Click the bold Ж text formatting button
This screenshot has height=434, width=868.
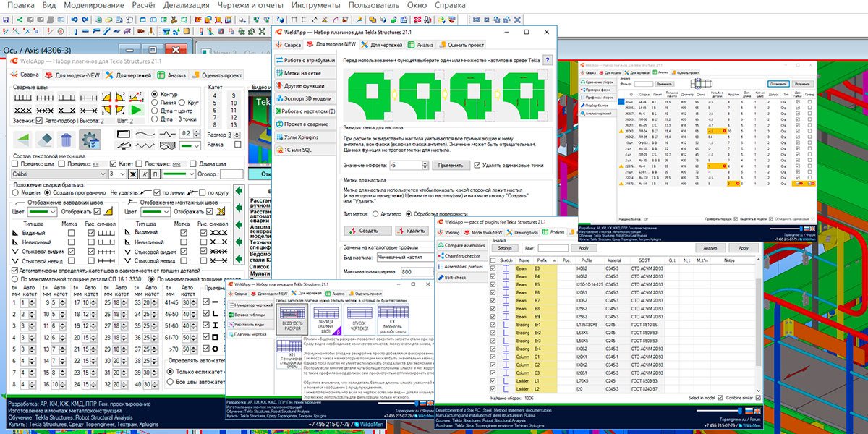(132, 174)
